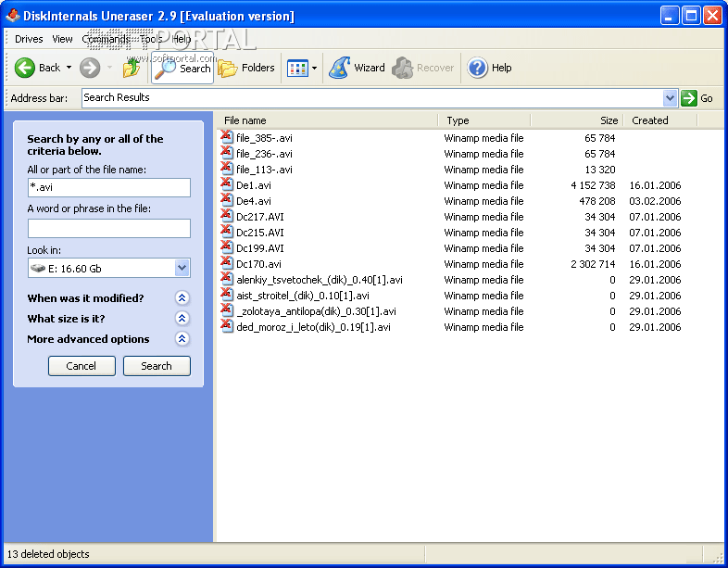The image size is (728, 568).
Task: Open the view mode dropdown arrow
Action: pos(314,69)
